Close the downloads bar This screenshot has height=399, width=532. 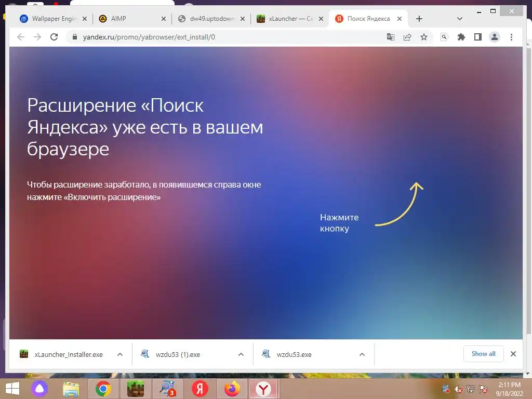point(513,354)
